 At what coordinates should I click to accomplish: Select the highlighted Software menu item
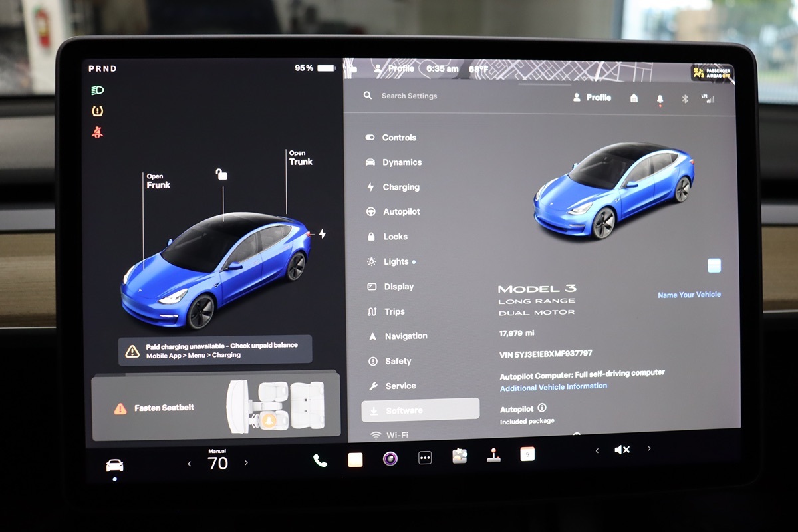coord(420,410)
